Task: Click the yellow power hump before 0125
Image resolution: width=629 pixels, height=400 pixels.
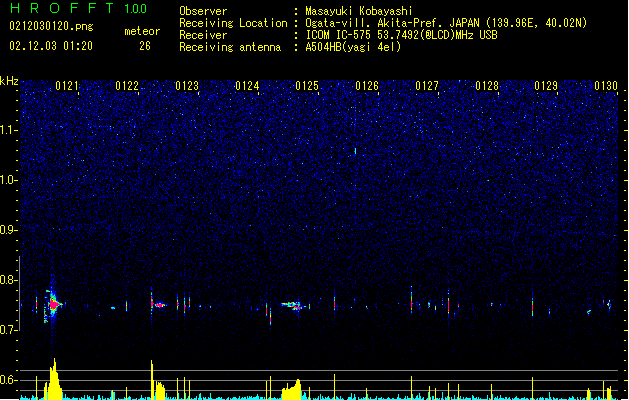Action: pos(292,390)
